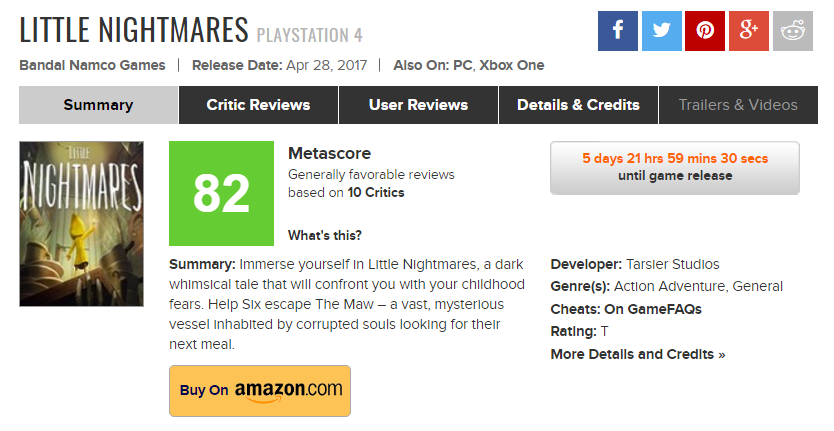
Task: Open the 10 Critics link
Action: click(x=376, y=192)
